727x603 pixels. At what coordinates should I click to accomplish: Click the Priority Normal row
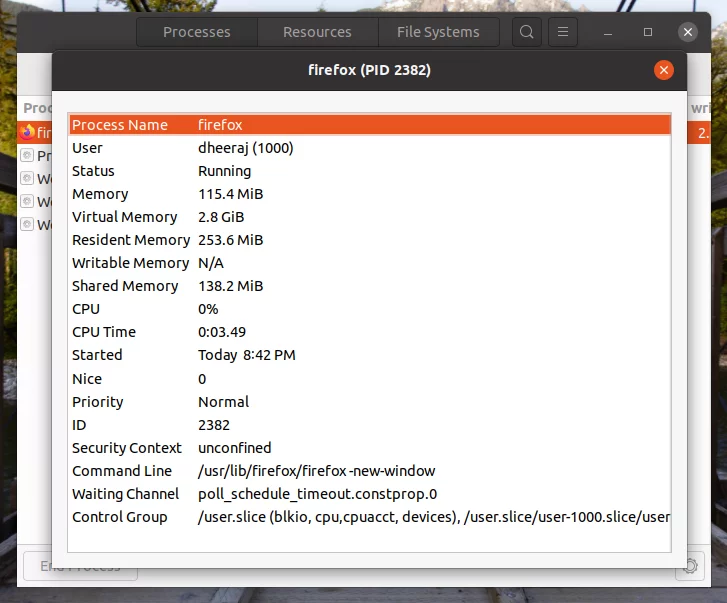click(370, 402)
